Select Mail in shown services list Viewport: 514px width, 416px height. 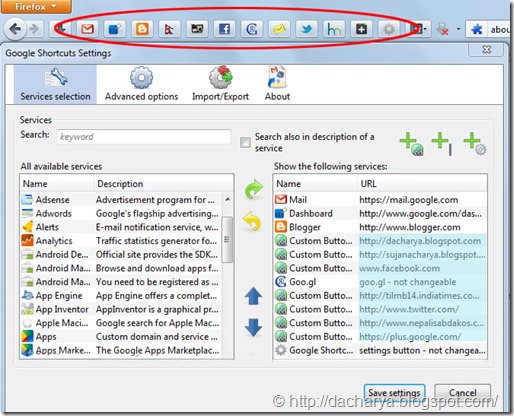380,200
